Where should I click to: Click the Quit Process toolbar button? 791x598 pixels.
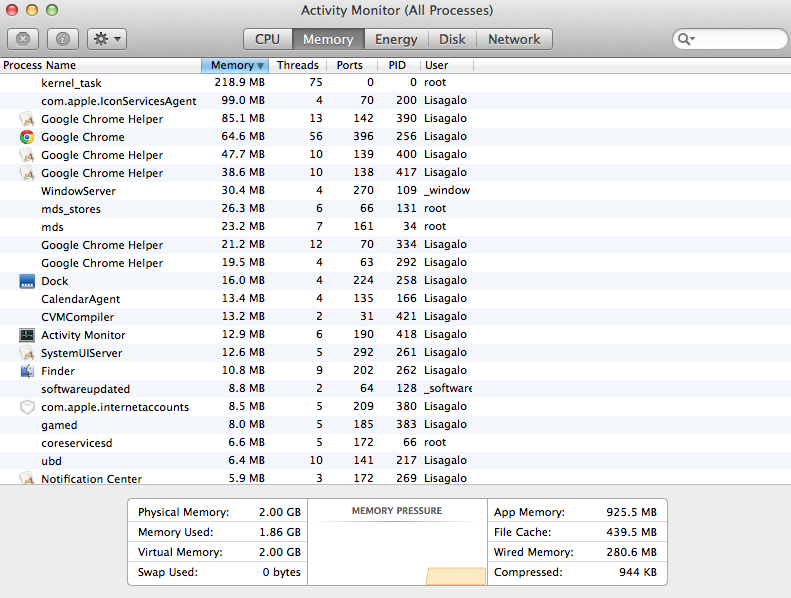click(x=23, y=39)
